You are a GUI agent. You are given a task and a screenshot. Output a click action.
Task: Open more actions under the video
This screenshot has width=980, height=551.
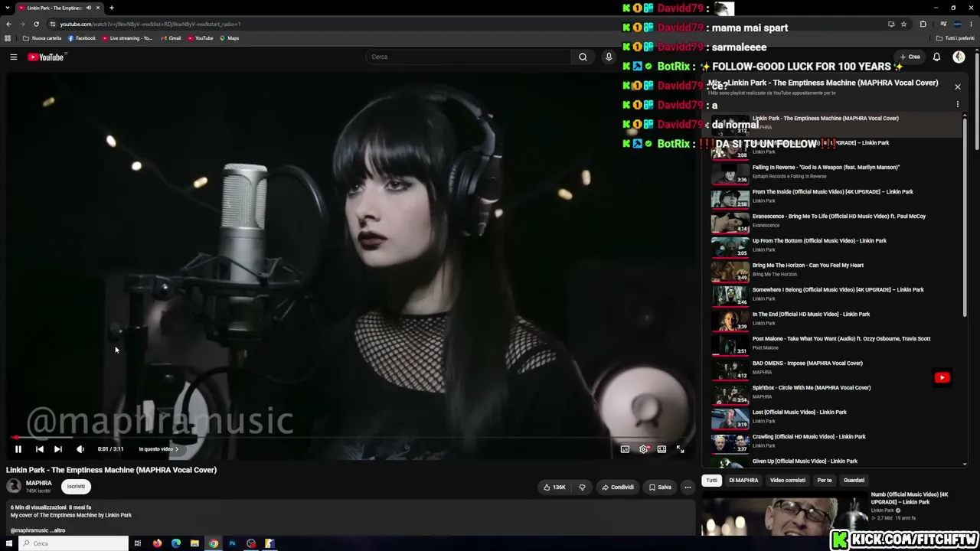[688, 487]
